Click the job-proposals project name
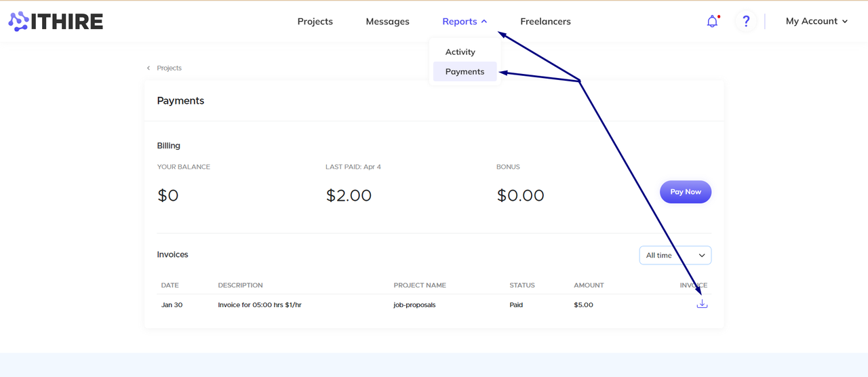 [415, 305]
